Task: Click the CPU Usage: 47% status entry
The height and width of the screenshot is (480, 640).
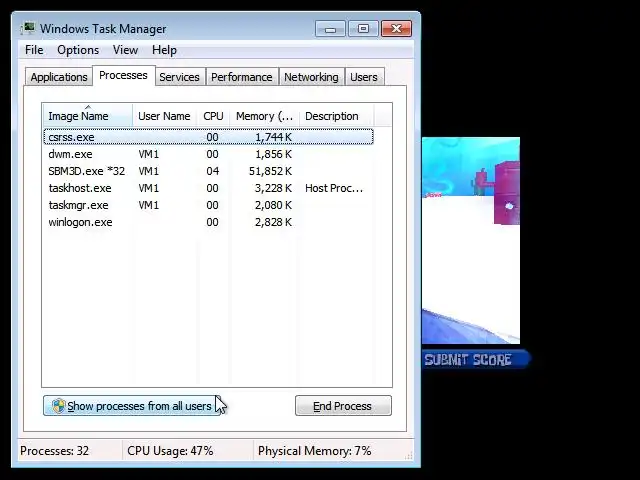Action: tap(170, 451)
